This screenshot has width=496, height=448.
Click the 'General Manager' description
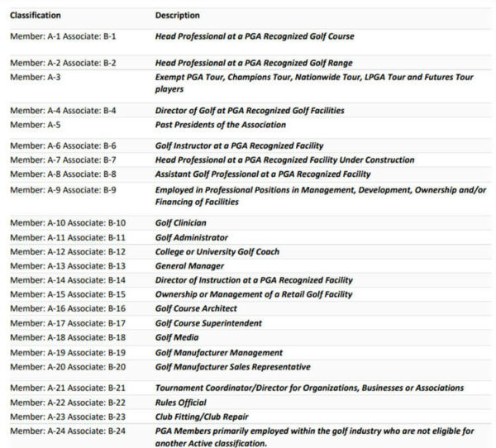click(x=189, y=266)
